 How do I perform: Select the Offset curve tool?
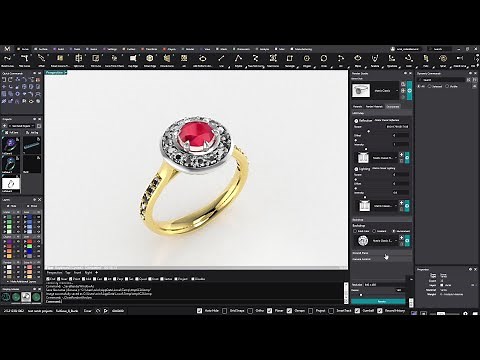point(41,60)
